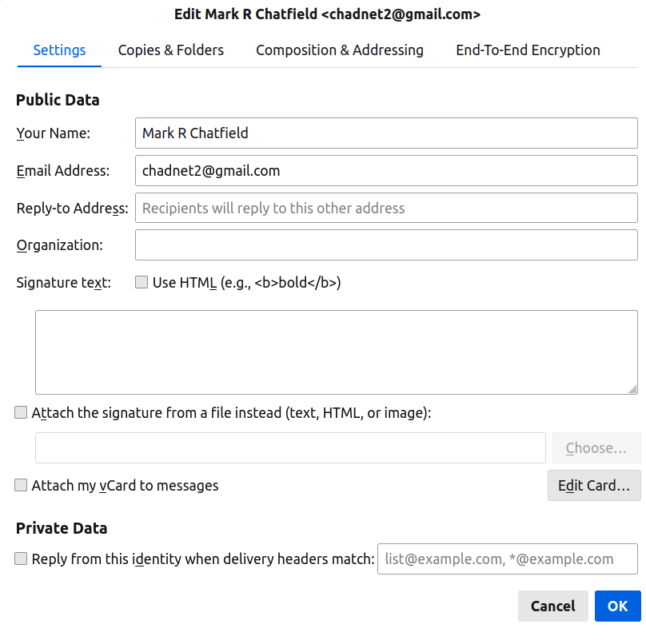Open the Edit Card… dialog
The height and width of the screenshot is (644, 646).
[x=593, y=485]
